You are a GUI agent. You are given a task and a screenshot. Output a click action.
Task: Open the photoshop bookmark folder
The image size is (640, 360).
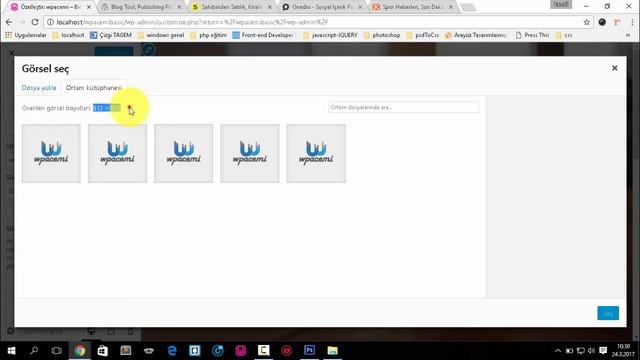382,35
